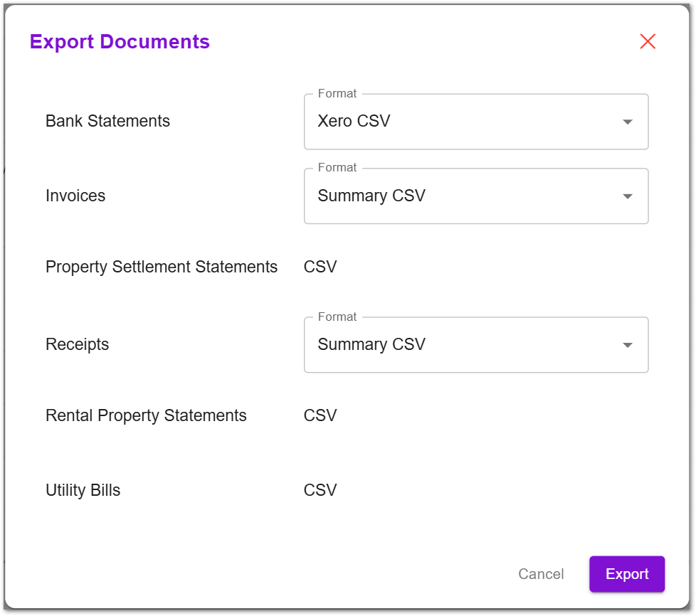
Task: Click the Receipts dropdown arrow icon
Action: (x=627, y=345)
